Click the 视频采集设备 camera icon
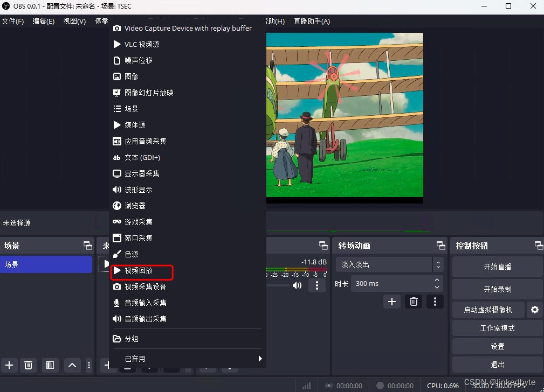Image resolution: width=544 pixels, height=392 pixels. point(117,286)
